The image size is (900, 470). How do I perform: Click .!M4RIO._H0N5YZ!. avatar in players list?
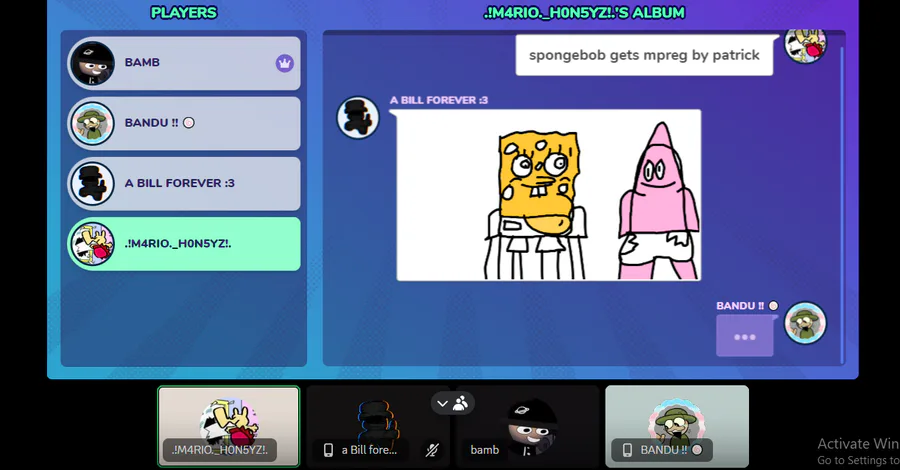(92, 244)
